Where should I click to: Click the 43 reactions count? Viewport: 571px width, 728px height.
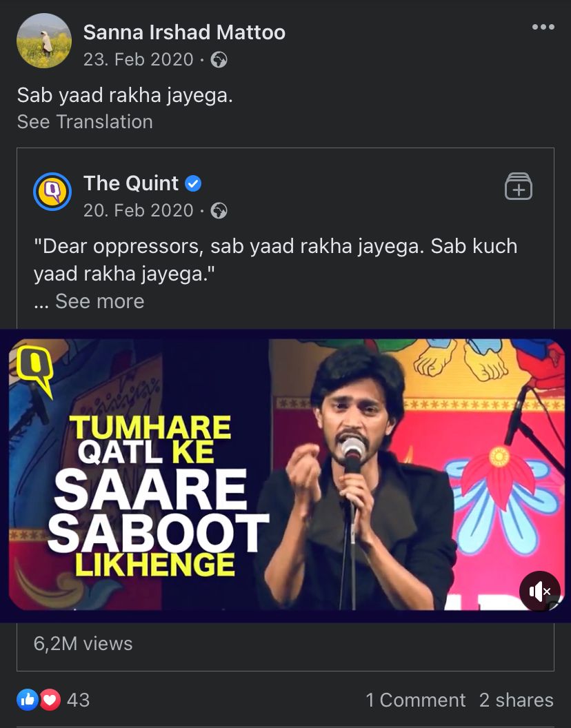(x=78, y=700)
